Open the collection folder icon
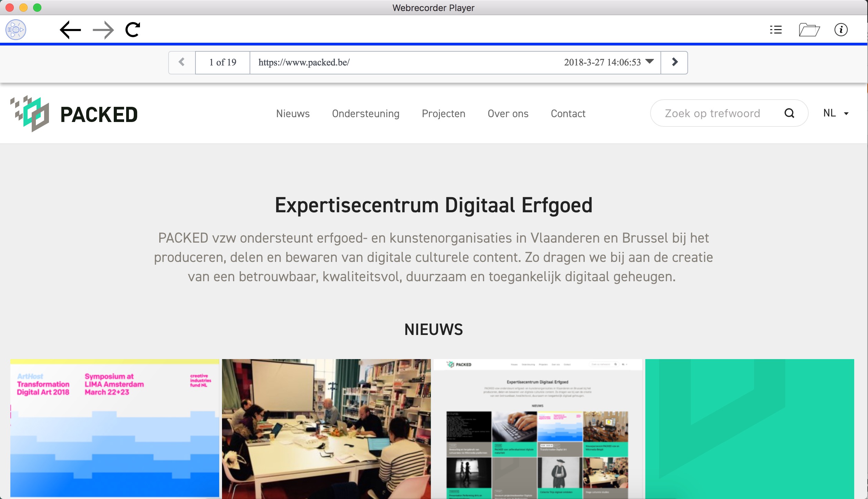Screen dimensions: 868x499 [x=809, y=30]
